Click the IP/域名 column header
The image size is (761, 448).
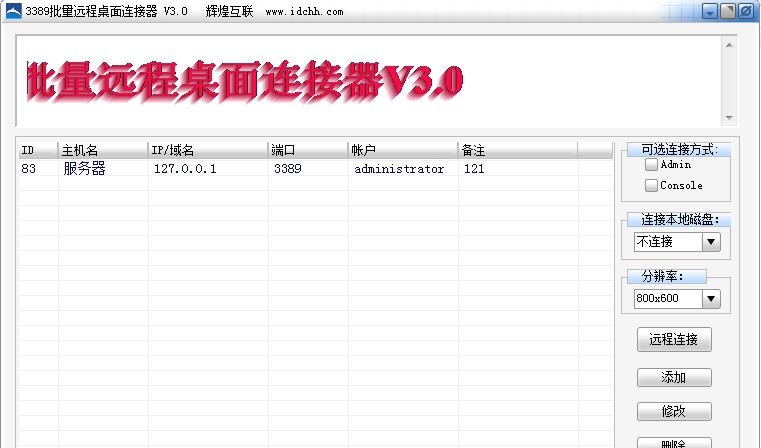(208, 150)
